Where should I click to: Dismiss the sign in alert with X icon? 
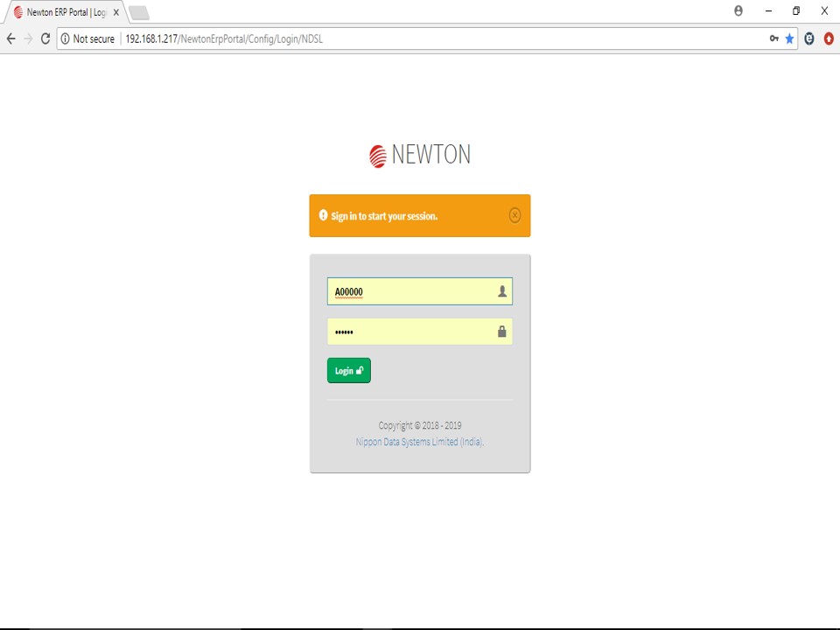pos(514,215)
